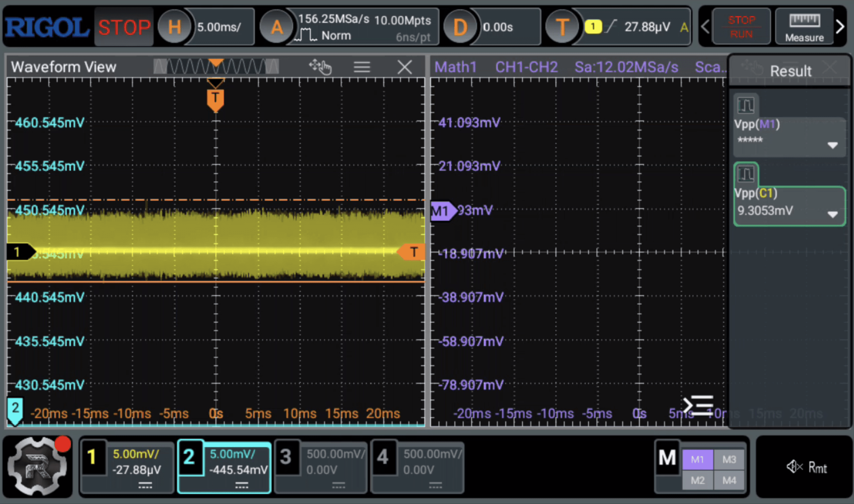Expand the Vpp(C1) result dropdown arrow
The image size is (854, 504).
pyautogui.click(x=833, y=214)
